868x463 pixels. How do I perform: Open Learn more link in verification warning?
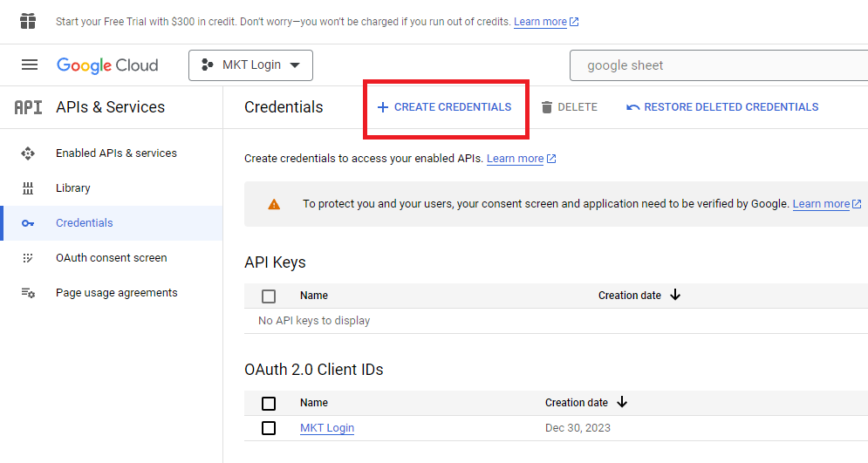tap(821, 204)
